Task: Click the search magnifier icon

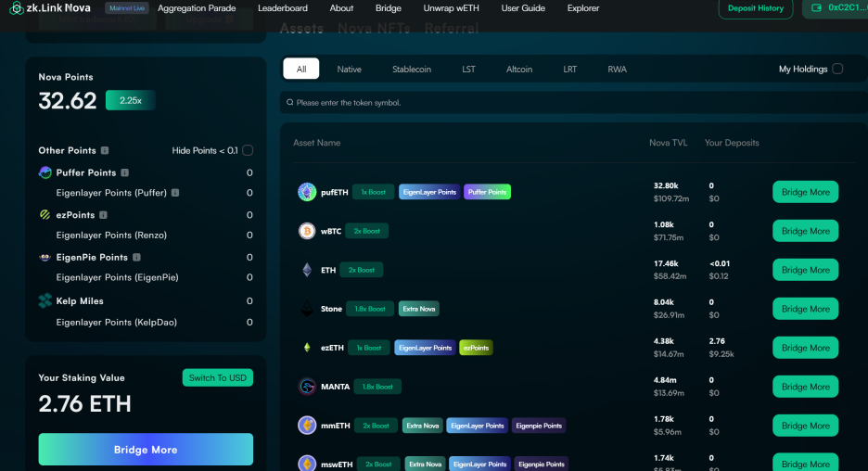Action: (289, 102)
